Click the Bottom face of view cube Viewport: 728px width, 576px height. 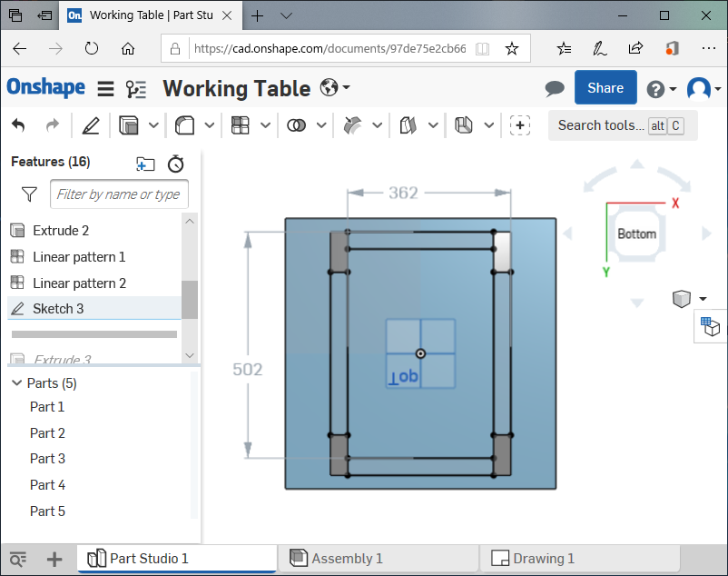tap(636, 233)
